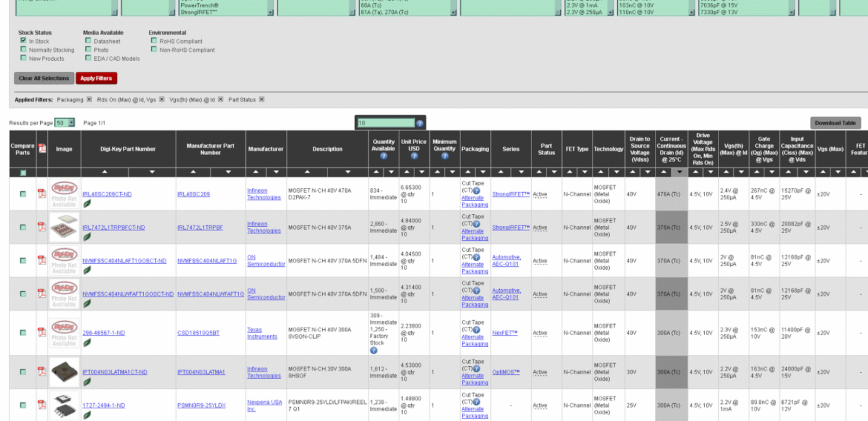Screen dimensions: 868x421
Task: Open PDF datasheet for 1727-2494-1-ND row
Action: [42, 404]
